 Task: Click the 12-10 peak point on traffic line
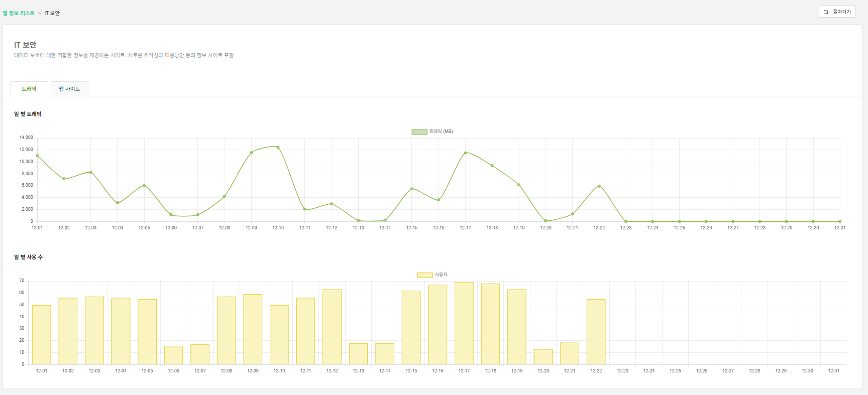click(x=278, y=148)
